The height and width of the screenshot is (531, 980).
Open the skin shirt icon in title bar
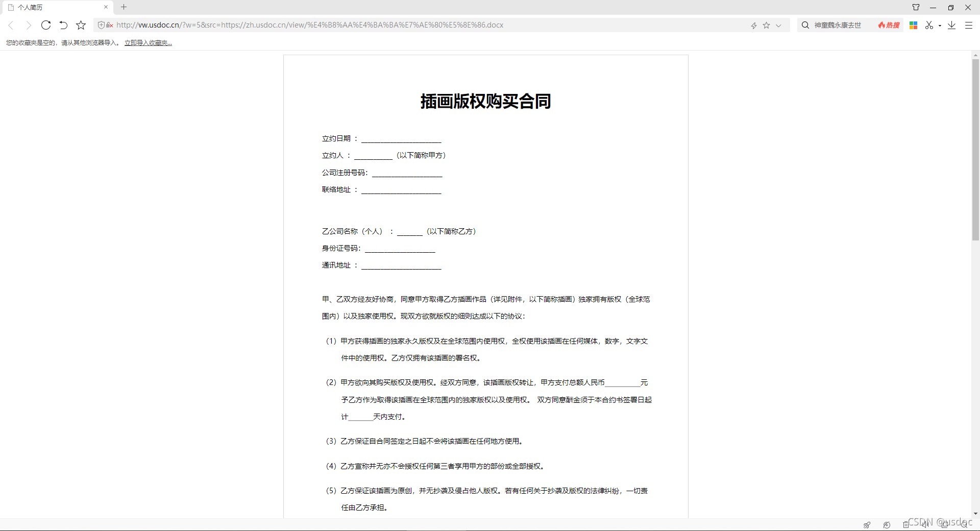point(916,7)
